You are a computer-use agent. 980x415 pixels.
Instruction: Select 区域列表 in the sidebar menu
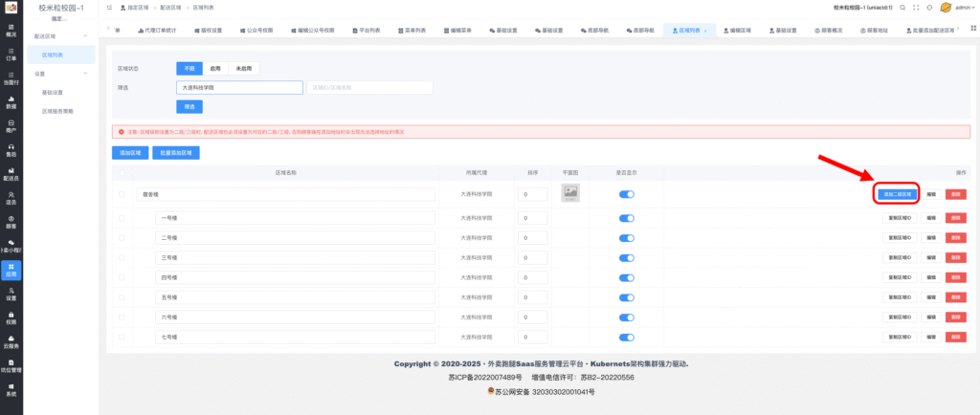click(x=61, y=55)
